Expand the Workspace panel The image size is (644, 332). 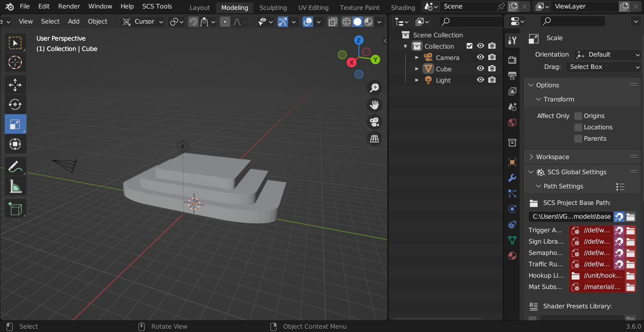coord(552,157)
